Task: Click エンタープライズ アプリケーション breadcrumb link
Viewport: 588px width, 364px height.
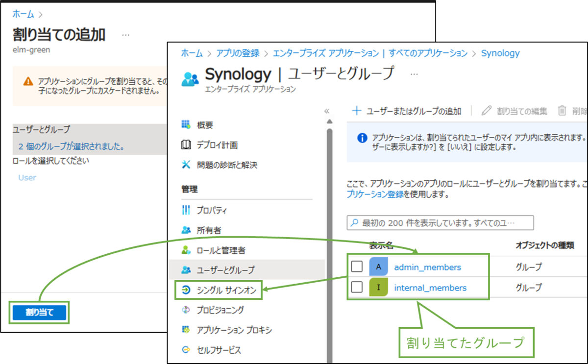Action: pyautogui.click(x=325, y=53)
